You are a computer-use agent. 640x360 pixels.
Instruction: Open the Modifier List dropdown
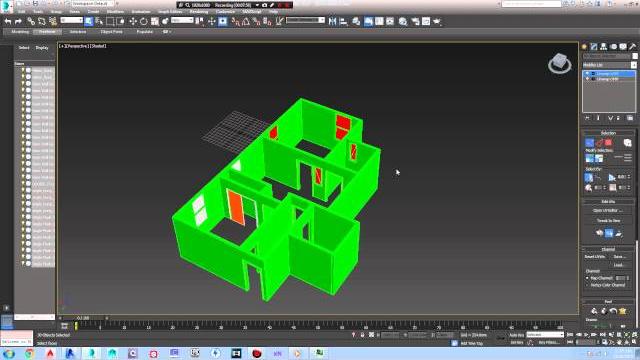coord(609,65)
